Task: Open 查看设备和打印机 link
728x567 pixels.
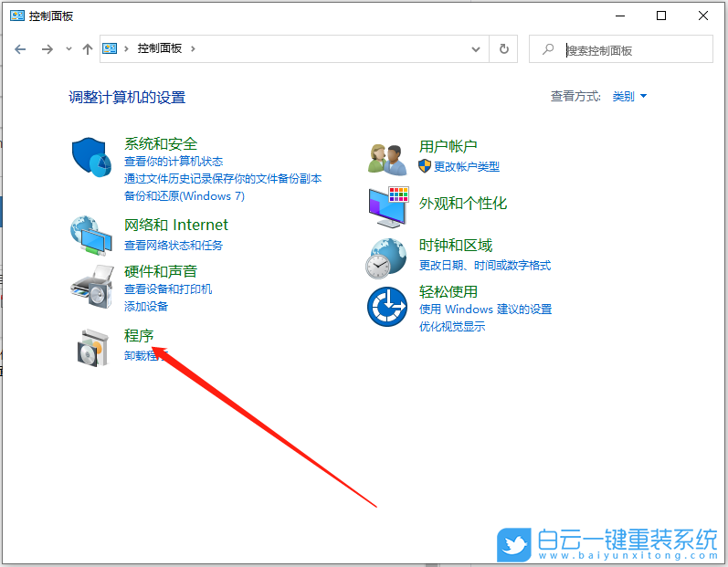Action: click(x=168, y=289)
